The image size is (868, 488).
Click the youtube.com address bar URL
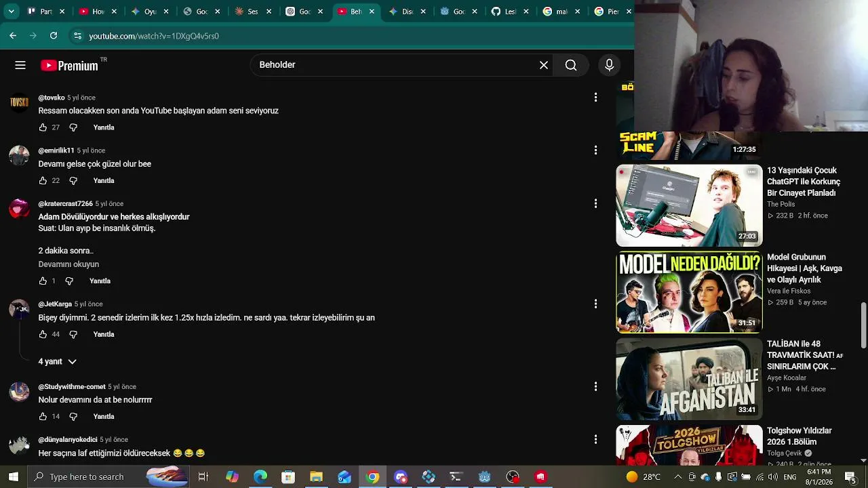154,36
